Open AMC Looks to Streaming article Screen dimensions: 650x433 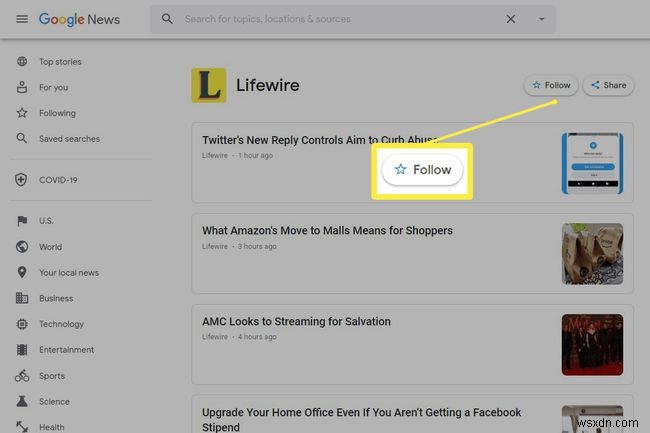click(x=296, y=322)
